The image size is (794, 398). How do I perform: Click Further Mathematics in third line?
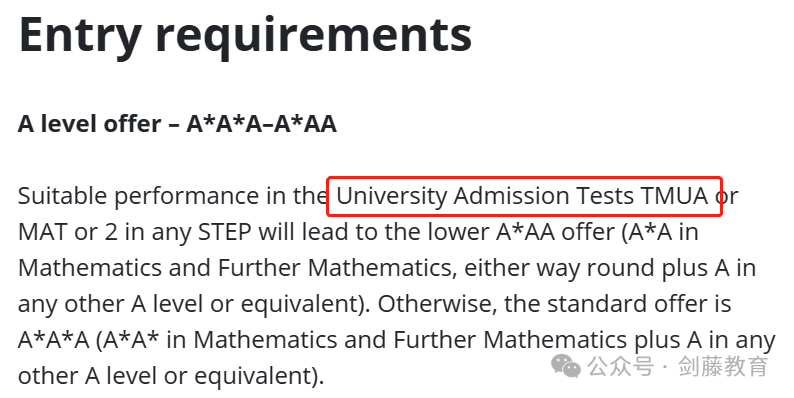pos(337,268)
